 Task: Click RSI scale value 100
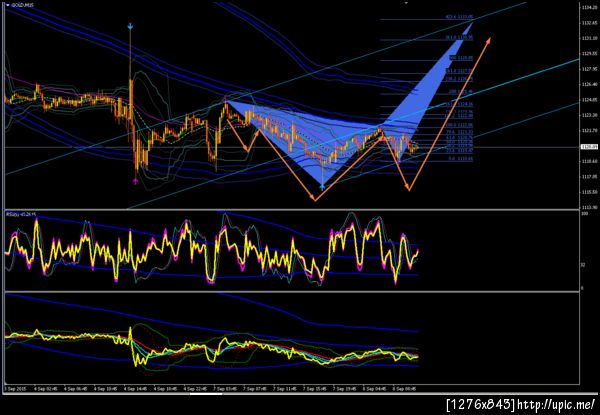584,214
